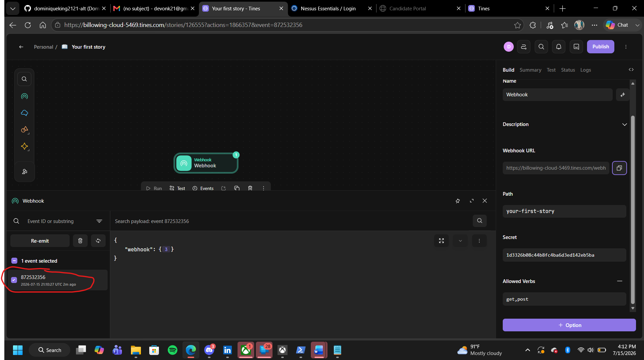Screen dimensions: 644x360
Task: Open the change control icon in header
Action: pos(524,47)
